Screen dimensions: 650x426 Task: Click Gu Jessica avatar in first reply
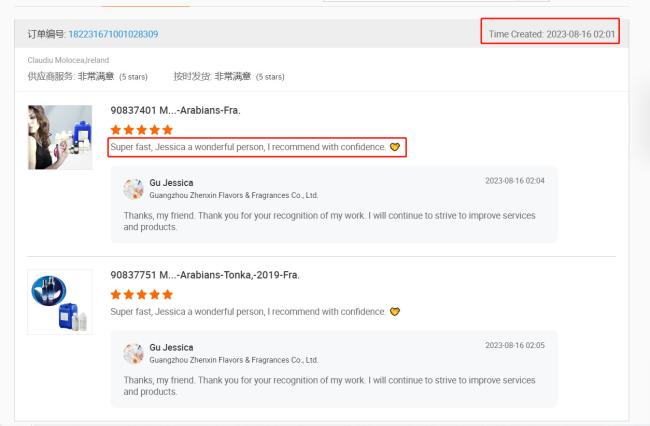click(x=133, y=189)
